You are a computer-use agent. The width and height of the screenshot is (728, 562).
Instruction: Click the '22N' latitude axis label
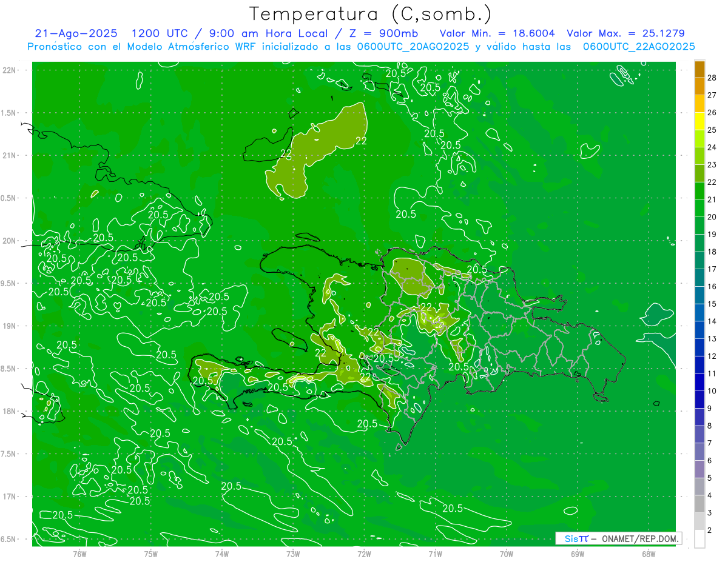click(x=10, y=70)
